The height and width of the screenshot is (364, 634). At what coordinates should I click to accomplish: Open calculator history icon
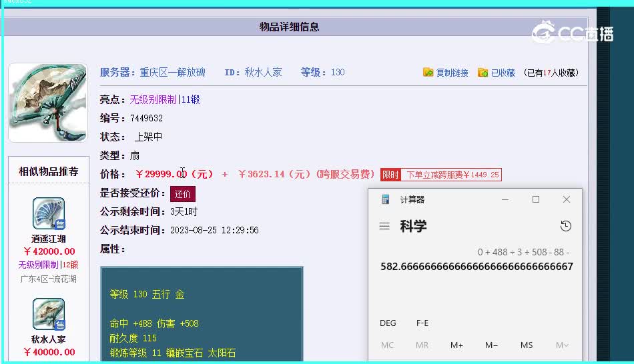[566, 226]
